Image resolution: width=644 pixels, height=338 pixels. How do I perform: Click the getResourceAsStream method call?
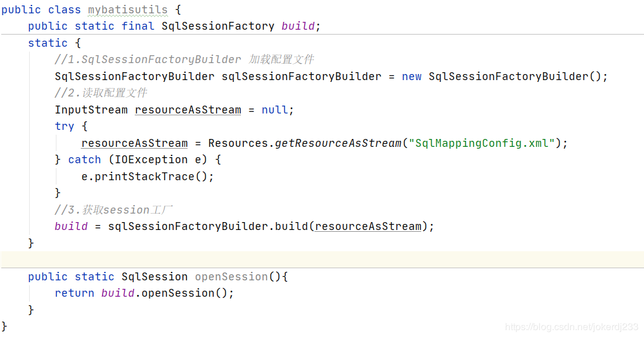[x=338, y=143]
